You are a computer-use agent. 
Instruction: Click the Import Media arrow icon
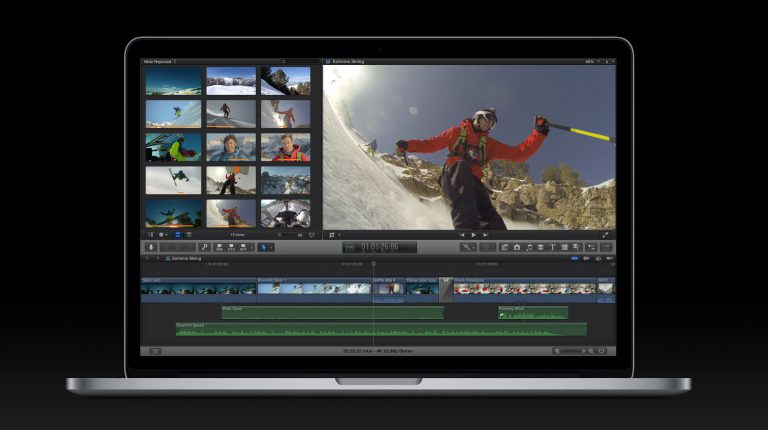coord(151,247)
